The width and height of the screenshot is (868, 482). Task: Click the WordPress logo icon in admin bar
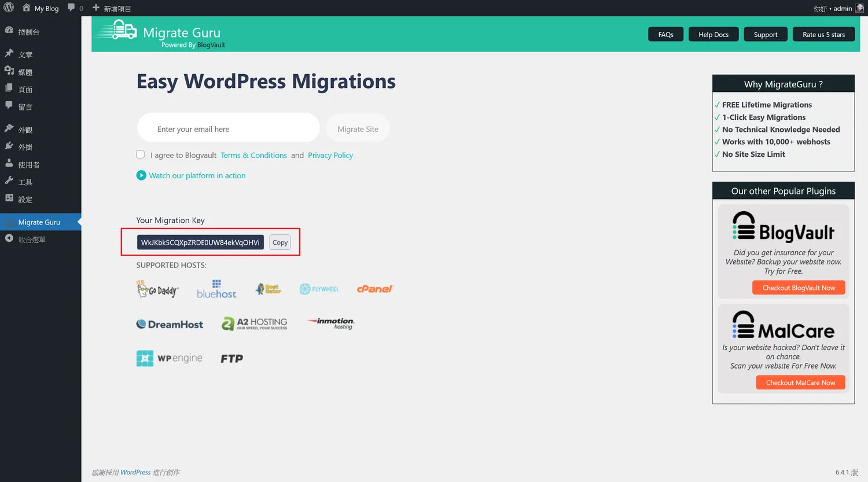coord(9,8)
